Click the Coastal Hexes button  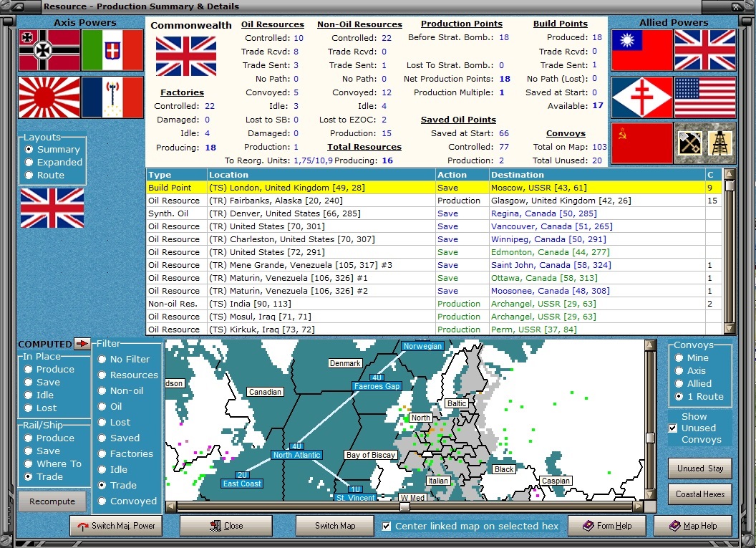click(700, 494)
